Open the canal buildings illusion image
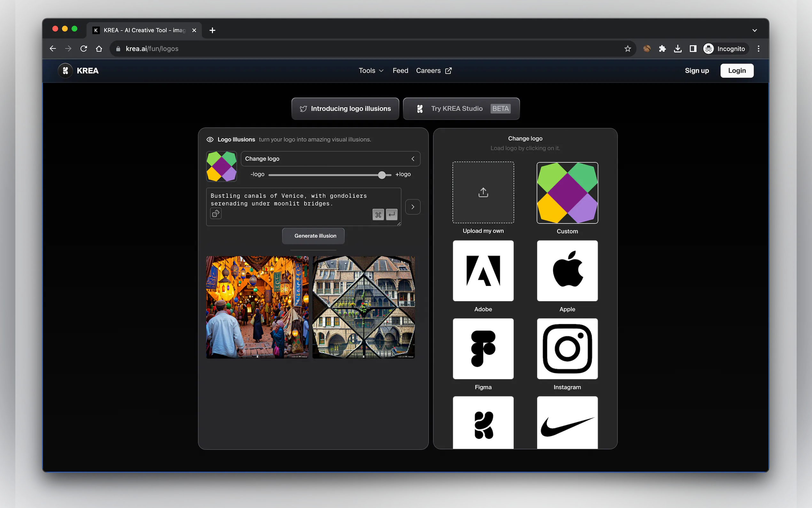This screenshot has width=812, height=508. pyautogui.click(x=363, y=307)
